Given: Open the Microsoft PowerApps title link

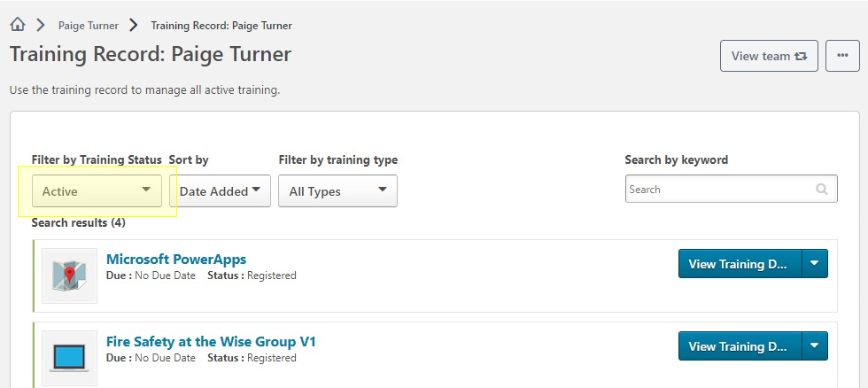Looking at the screenshot, I should pos(176,260).
